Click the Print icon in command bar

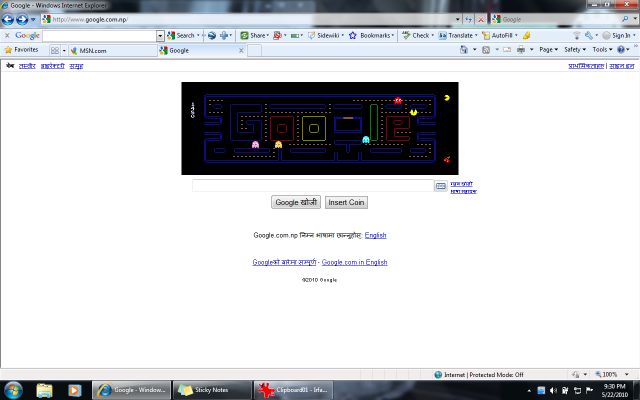pos(521,50)
